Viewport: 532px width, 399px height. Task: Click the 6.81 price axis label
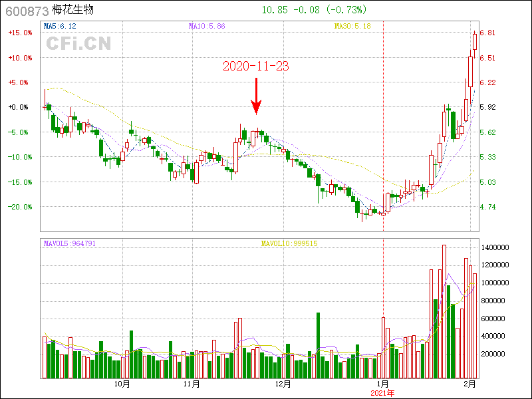pos(487,33)
